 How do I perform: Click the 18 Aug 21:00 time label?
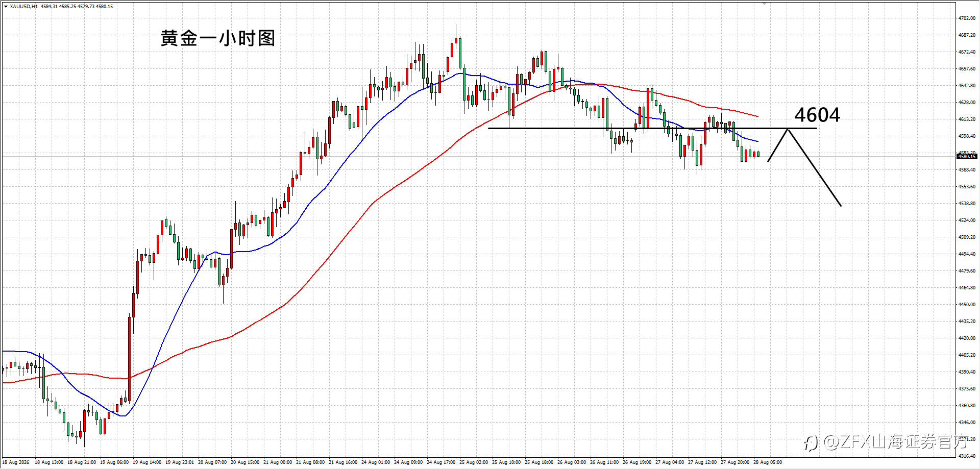point(82,462)
